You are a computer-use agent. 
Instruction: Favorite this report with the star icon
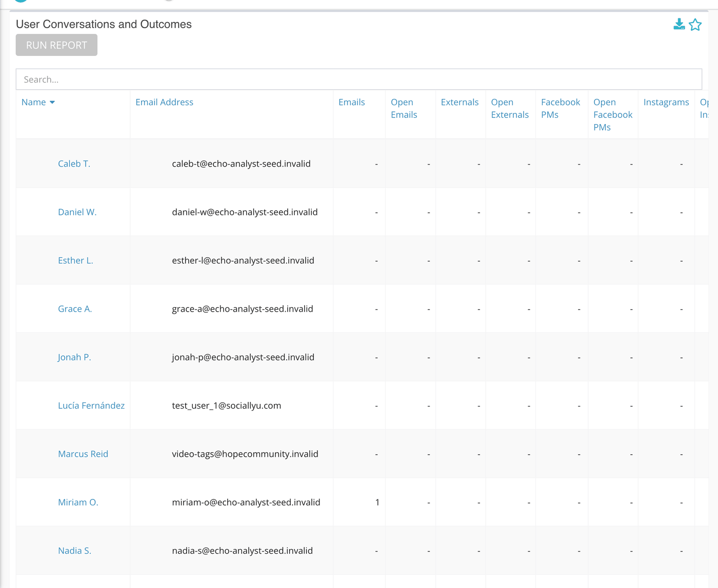695,25
